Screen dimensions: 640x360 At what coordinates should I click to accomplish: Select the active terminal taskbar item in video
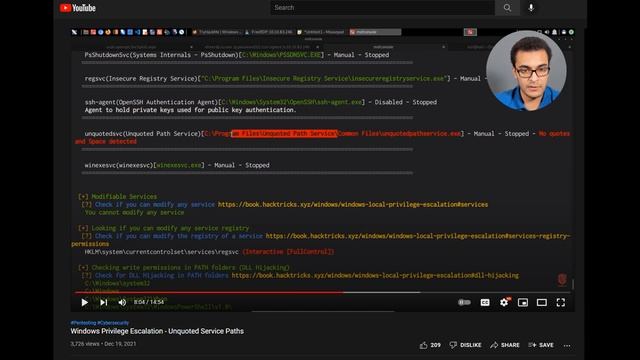tap(375, 32)
